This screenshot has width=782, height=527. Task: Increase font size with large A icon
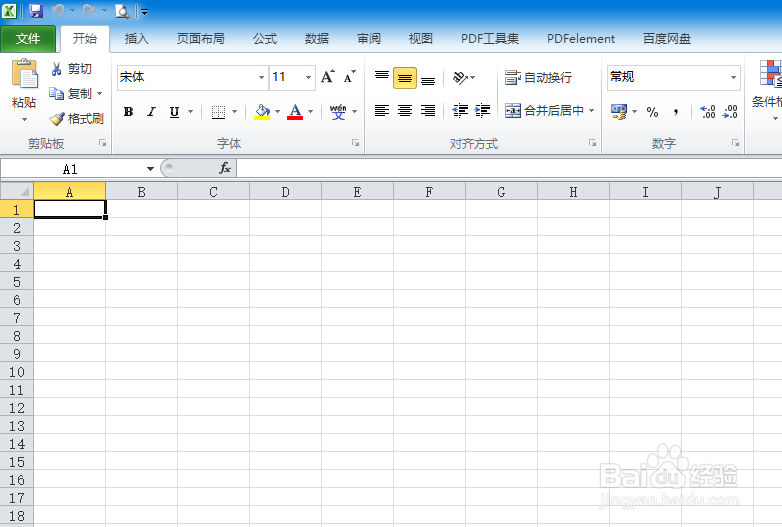click(x=327, y=77)
